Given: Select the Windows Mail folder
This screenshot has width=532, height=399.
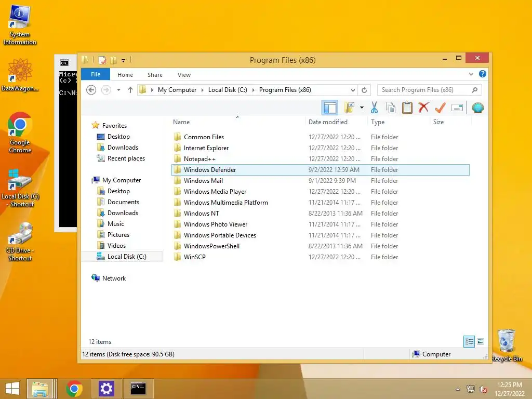Looking at the screenshot, I should coord(321,181).
